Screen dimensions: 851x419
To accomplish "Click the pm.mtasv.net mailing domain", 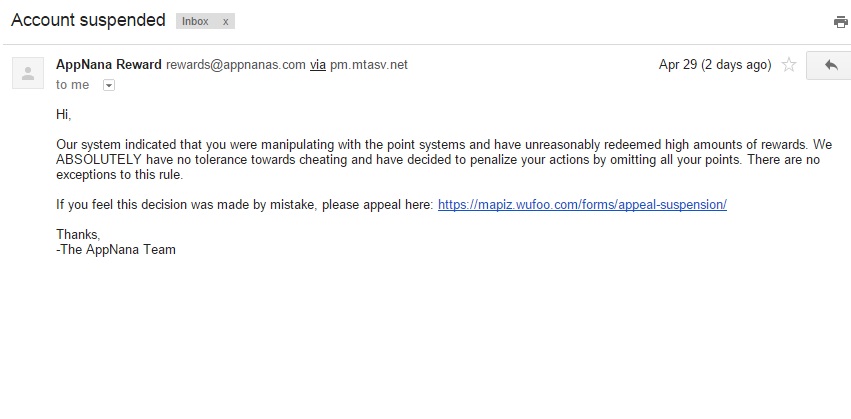I will coord(369,65).
